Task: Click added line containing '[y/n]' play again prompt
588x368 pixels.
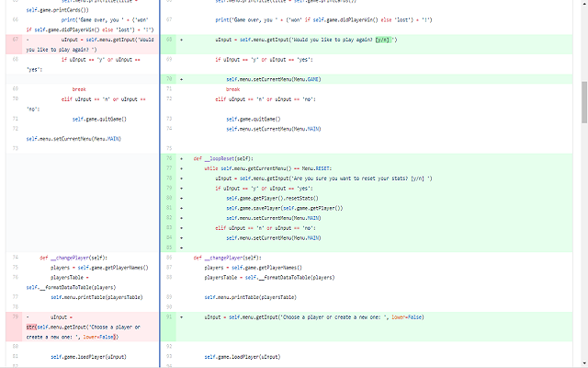Action: click(367, 44)
